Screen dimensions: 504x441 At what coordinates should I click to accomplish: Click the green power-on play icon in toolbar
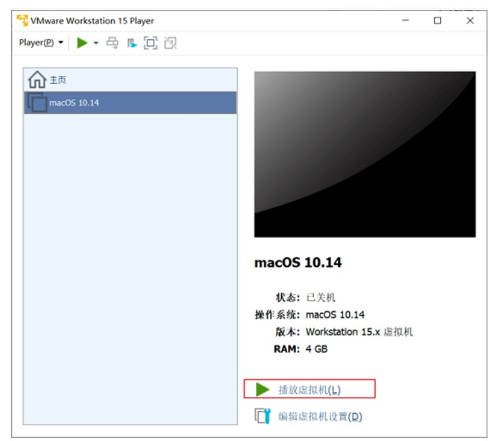(82, 43)
